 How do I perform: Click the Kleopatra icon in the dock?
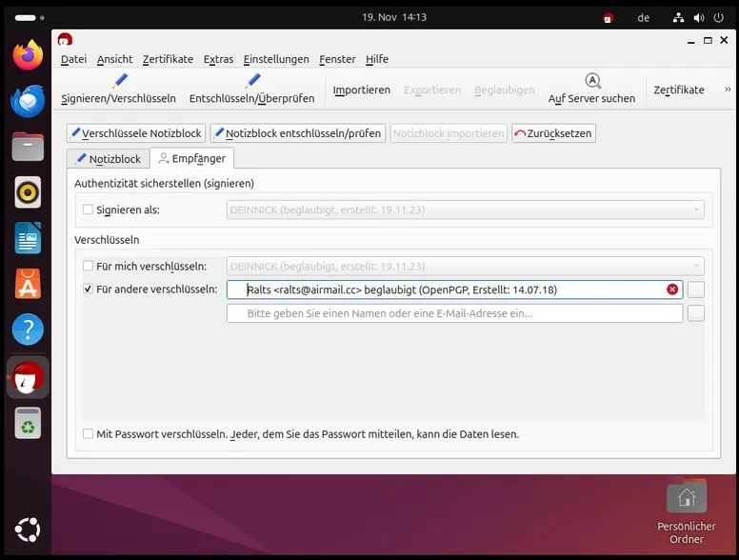click(28, 377)
